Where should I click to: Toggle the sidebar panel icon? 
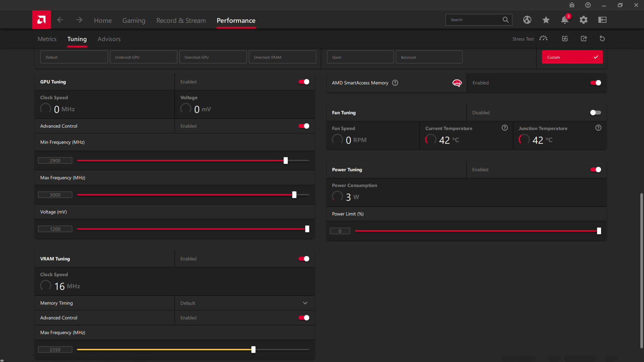click(x=602, y=20)
